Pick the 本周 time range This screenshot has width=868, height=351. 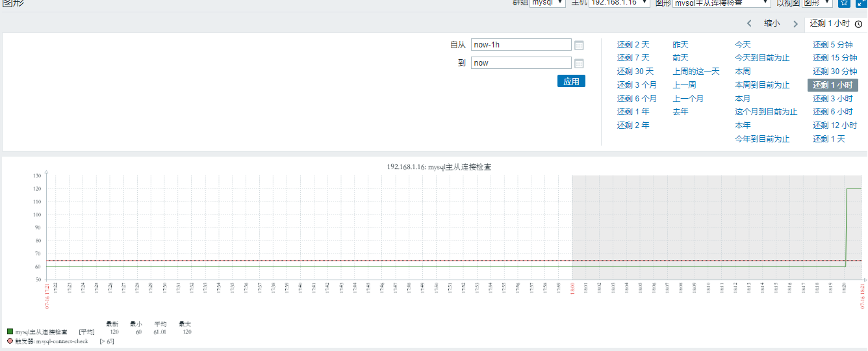[743, 71]
